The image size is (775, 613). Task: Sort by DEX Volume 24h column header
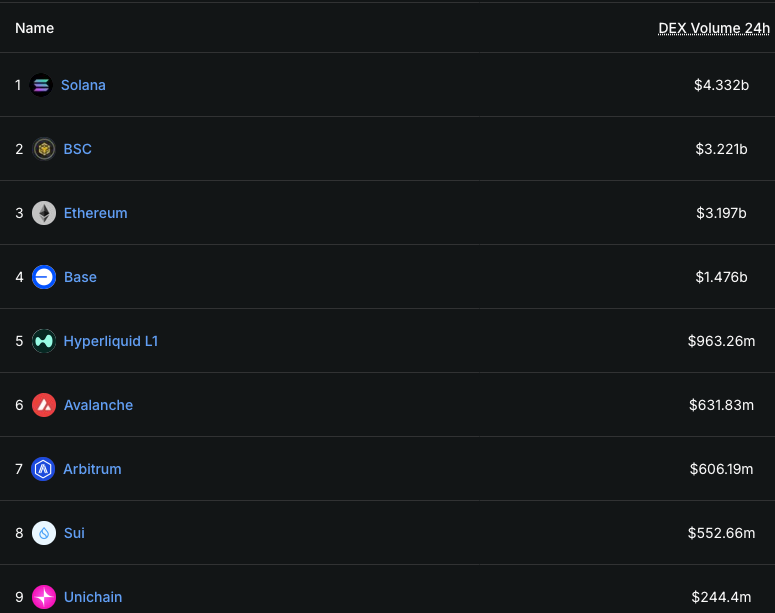(713, 28)
